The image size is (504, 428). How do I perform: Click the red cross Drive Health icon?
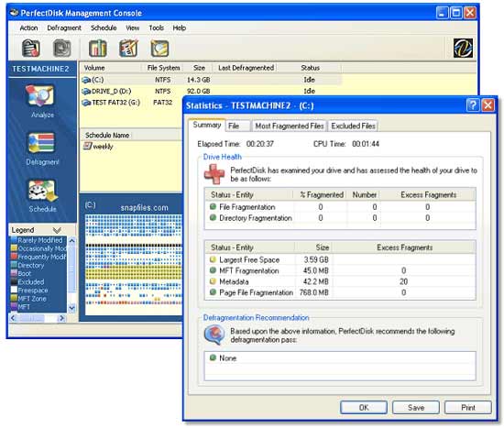(x=214, y=174)
